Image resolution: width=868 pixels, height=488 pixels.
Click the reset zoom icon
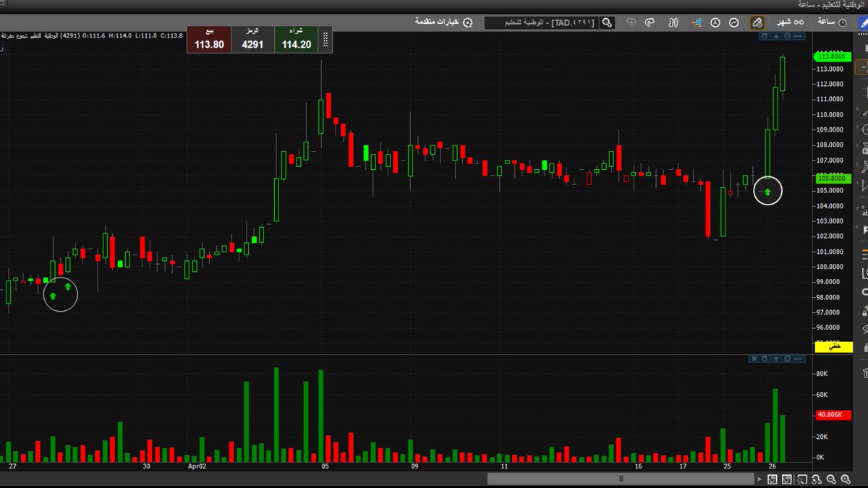click(817, 479)
